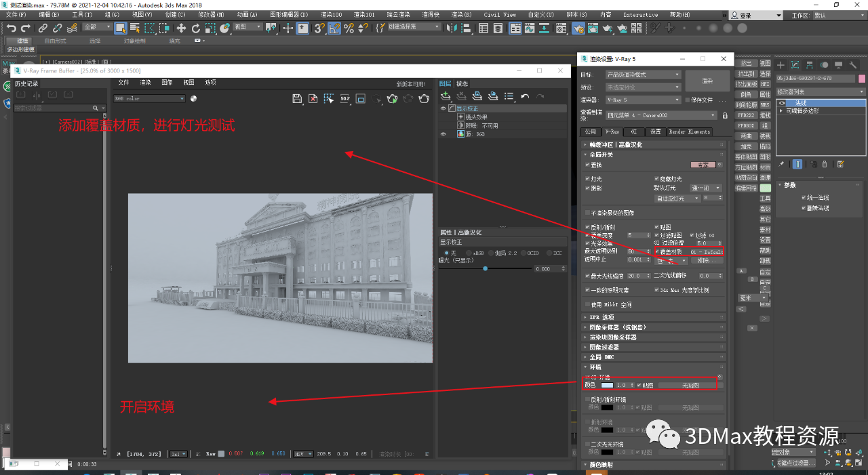Screen dimensions: 868x475
Task: Click the clear image icon in Frame Buffer
Action: click(x=313, y=99)
